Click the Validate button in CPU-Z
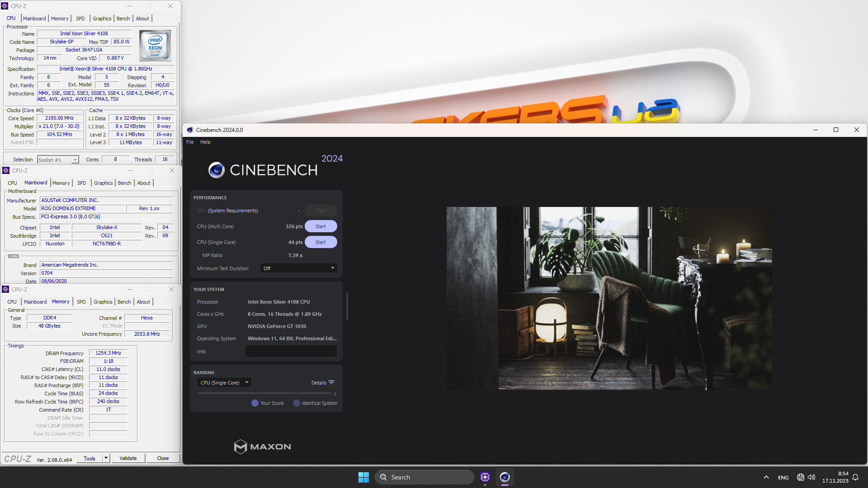 tap(128, 458)
